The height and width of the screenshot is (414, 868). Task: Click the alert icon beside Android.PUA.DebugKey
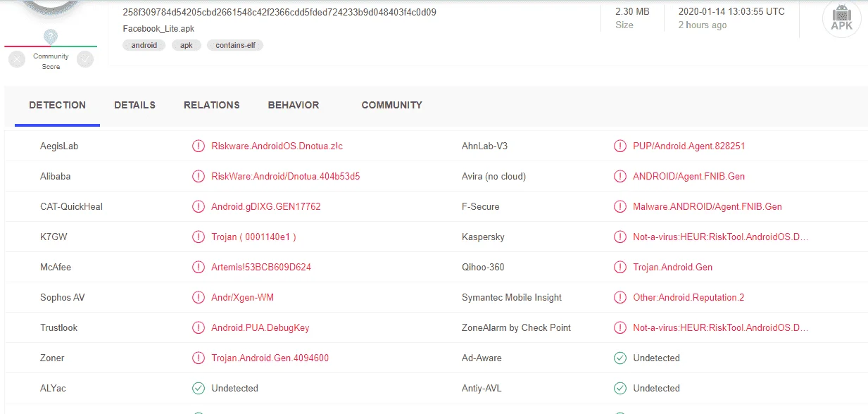tap(199, 327)
